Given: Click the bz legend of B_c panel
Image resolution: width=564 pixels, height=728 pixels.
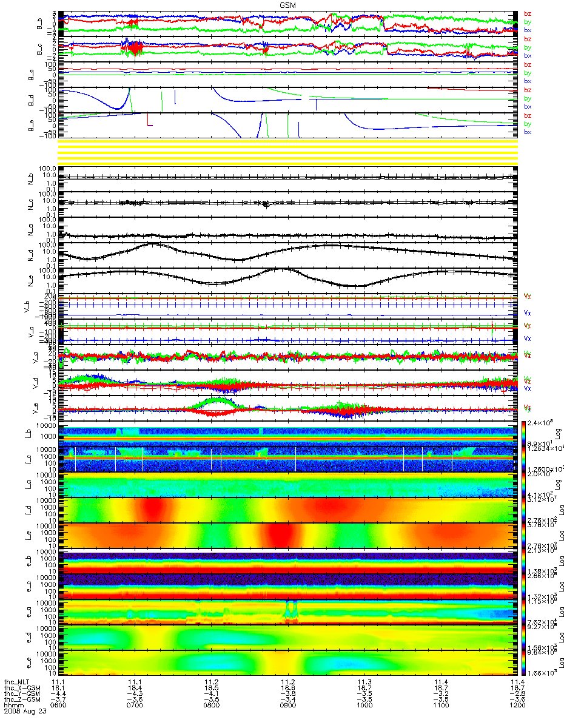Looking at the screenshot, I should 527,39.
